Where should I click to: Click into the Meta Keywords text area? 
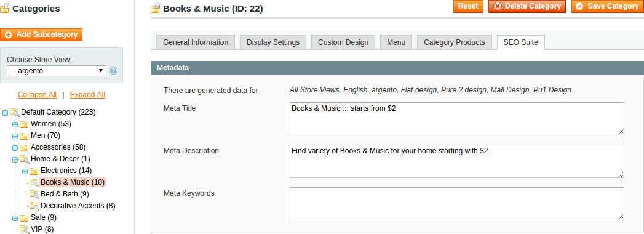click(457, 204)
